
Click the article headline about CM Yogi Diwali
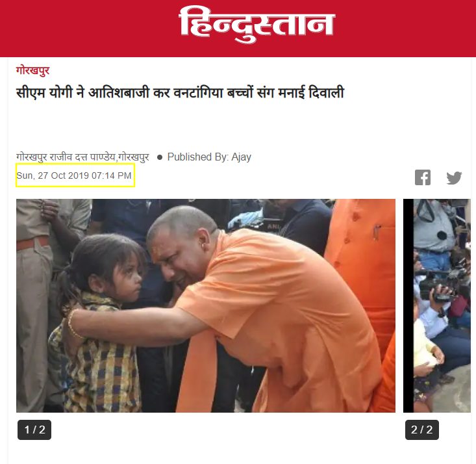(x=180, y=92)
